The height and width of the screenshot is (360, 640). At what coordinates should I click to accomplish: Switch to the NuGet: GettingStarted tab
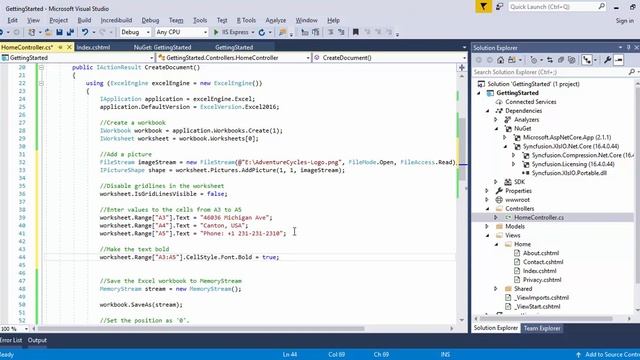point(162,47)
